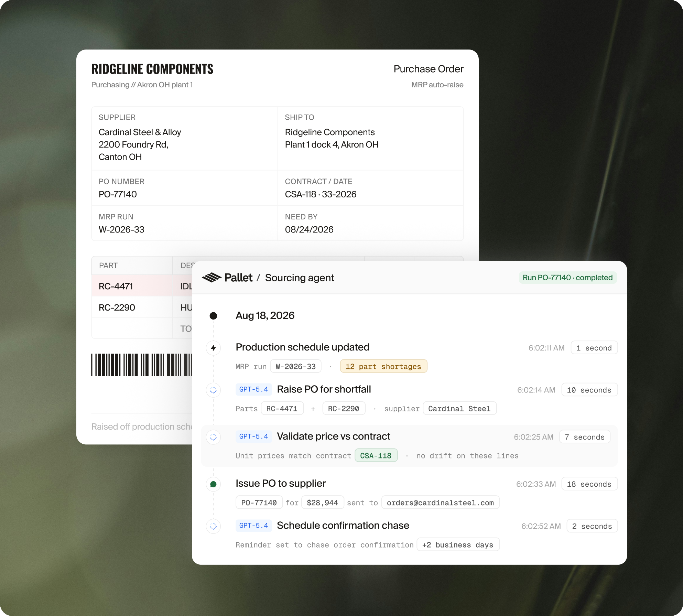
Task: Click the Production schedule updated step title
Action: 303,347
